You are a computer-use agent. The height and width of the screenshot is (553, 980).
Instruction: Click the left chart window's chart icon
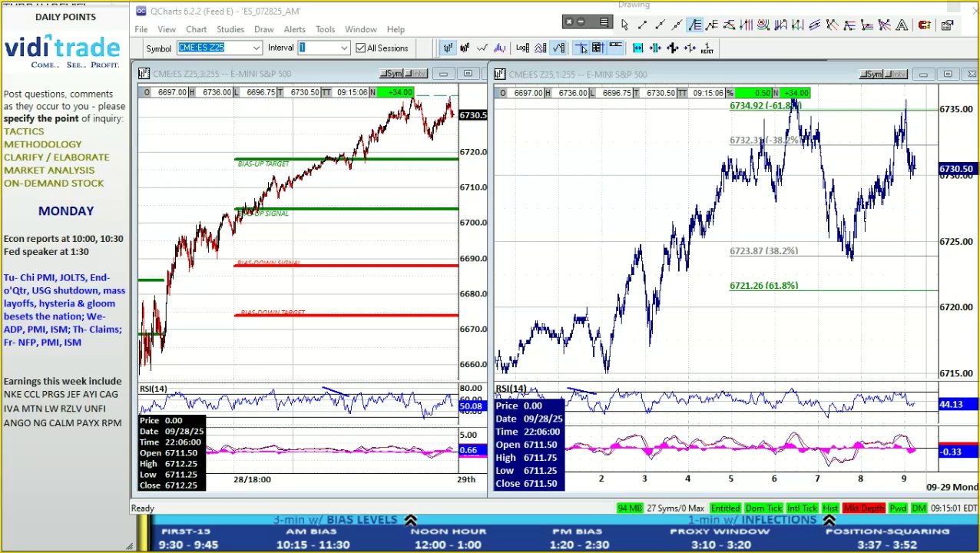pyautogui.click(x=144, y=74)
